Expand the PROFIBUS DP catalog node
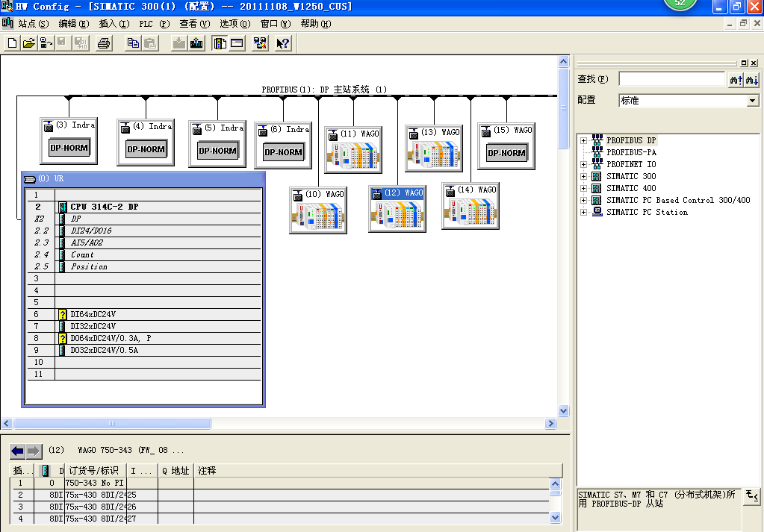This screenshot has height=532, width=764. (x=583, y=141)
